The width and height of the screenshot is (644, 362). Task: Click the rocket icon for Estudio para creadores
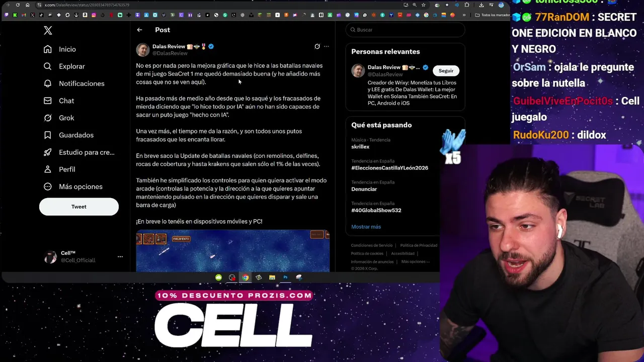coord(47,152)
